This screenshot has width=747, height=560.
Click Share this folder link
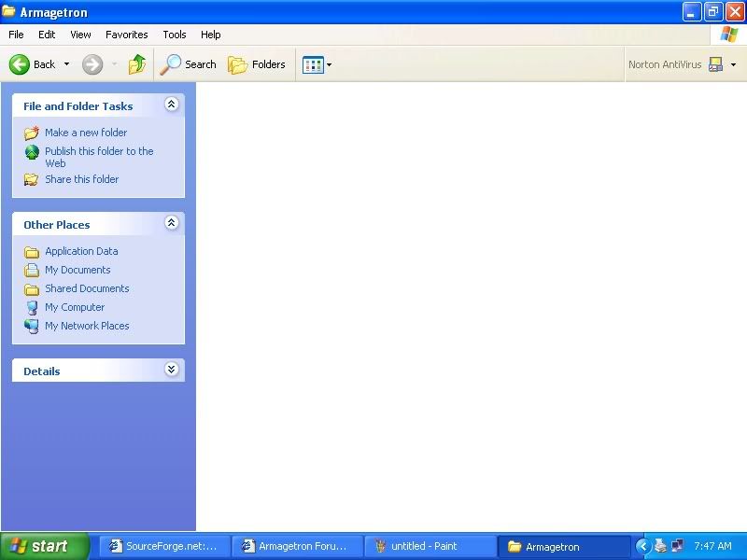tap(81, 179)
